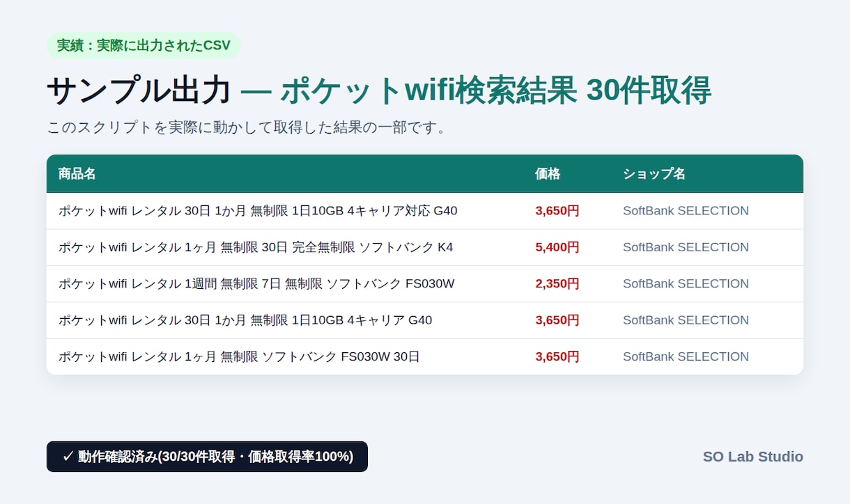Click SoftBank SELECTION in 1週間 row
The width and height of the screenshot is (850, 504).
[686, 284]
